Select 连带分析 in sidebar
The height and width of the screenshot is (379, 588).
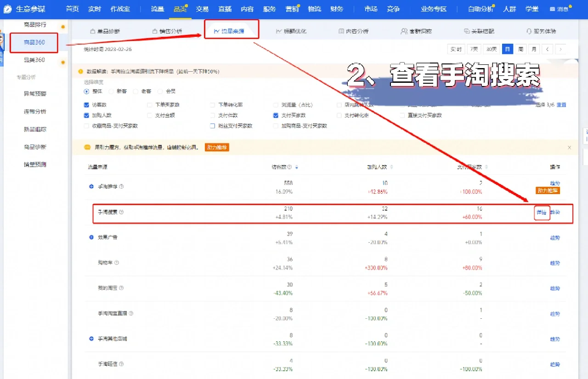click(x=35, y=112)
